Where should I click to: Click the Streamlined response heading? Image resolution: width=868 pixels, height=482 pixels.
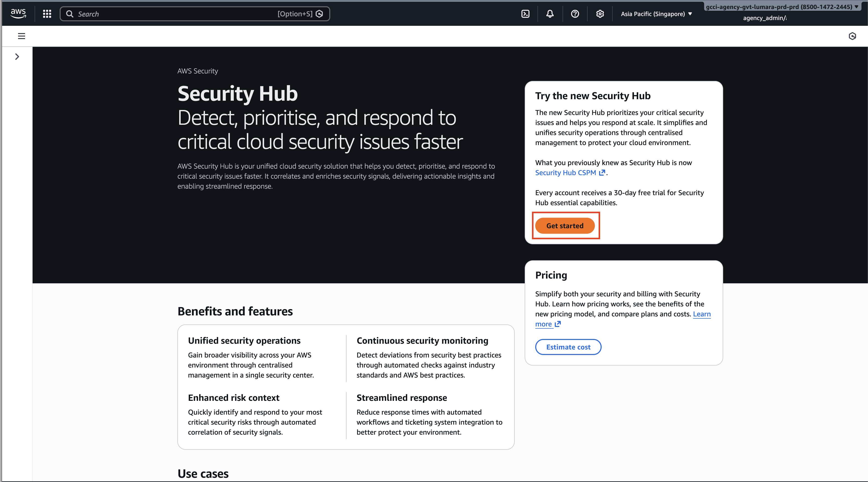point(402,398)
